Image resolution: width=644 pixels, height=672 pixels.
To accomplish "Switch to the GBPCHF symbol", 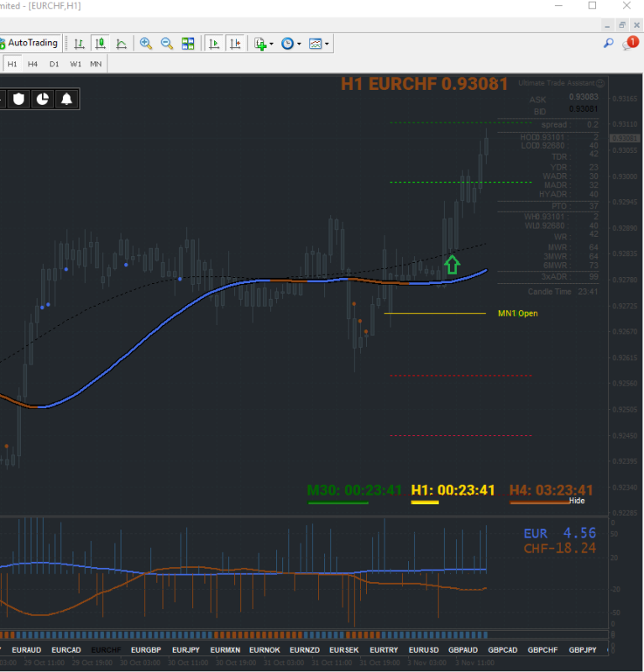I will click(x=542, y=649).
